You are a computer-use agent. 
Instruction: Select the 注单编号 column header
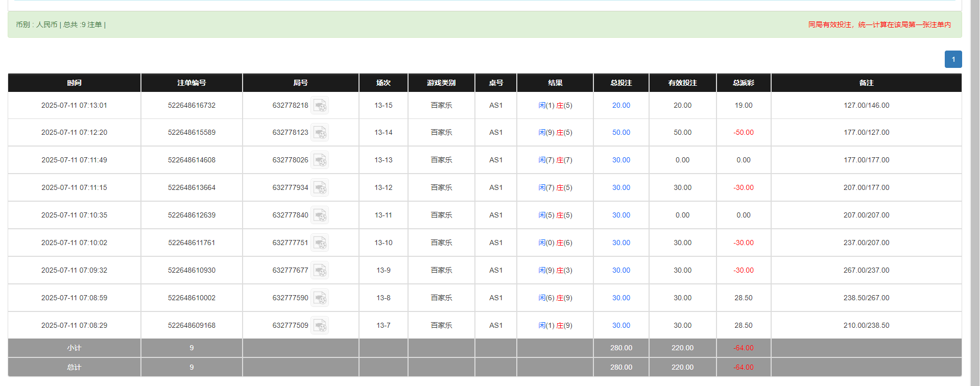(x=192, y=83)
